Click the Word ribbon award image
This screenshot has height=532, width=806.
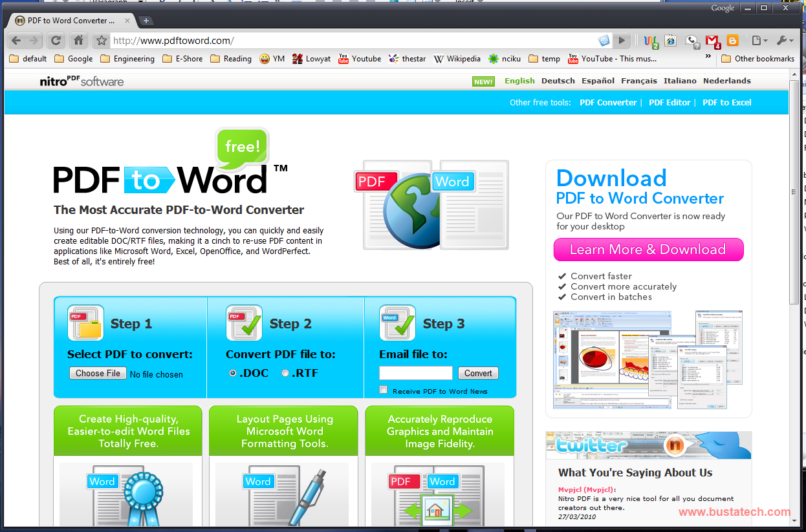tap(126, 495)
